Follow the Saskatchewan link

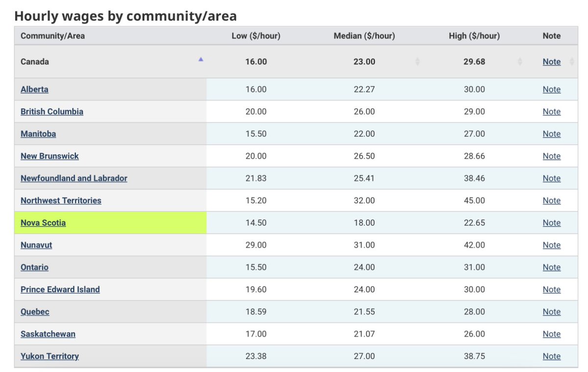[48, 334]
